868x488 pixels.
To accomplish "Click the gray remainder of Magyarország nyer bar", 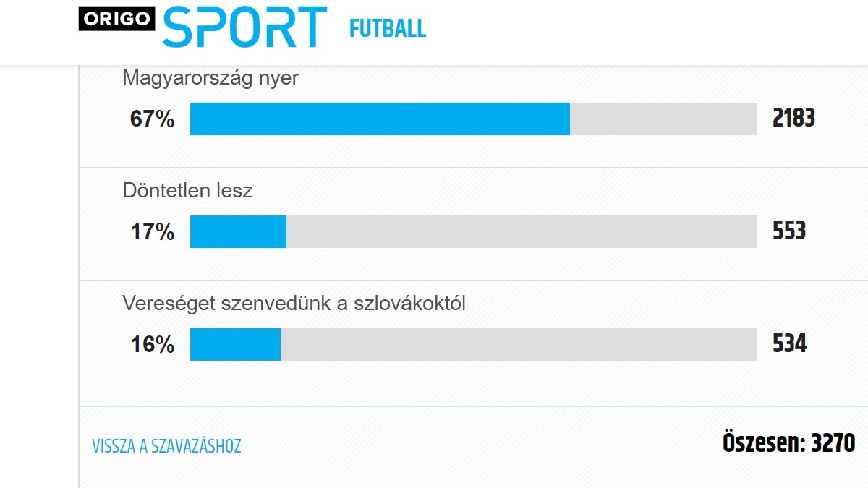I will [663, 119].
